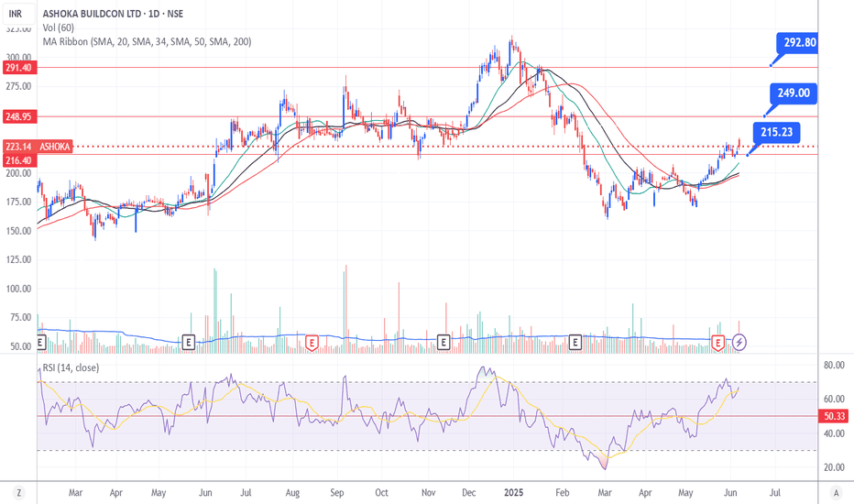
Task: Click the 80.00 RSI axis label
Action: (834, 365)
